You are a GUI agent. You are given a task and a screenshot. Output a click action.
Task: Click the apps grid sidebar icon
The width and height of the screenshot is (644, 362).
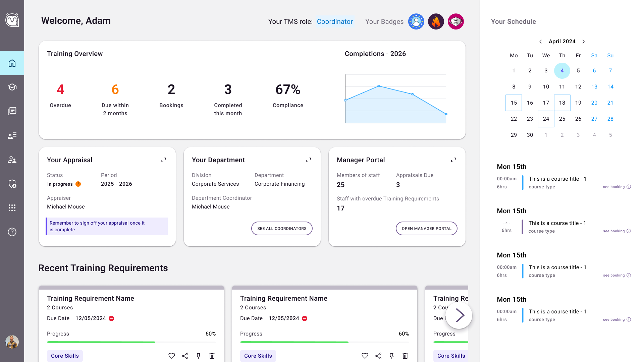[12, 208]
